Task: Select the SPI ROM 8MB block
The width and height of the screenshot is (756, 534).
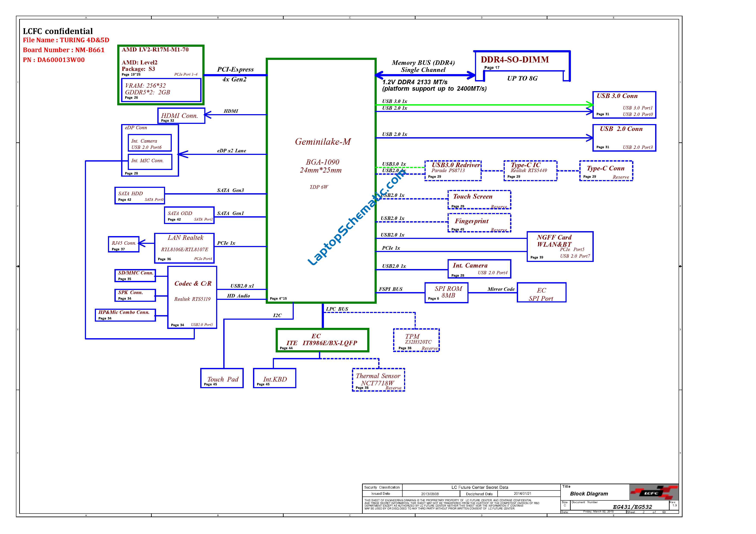Action: [447, 293]
